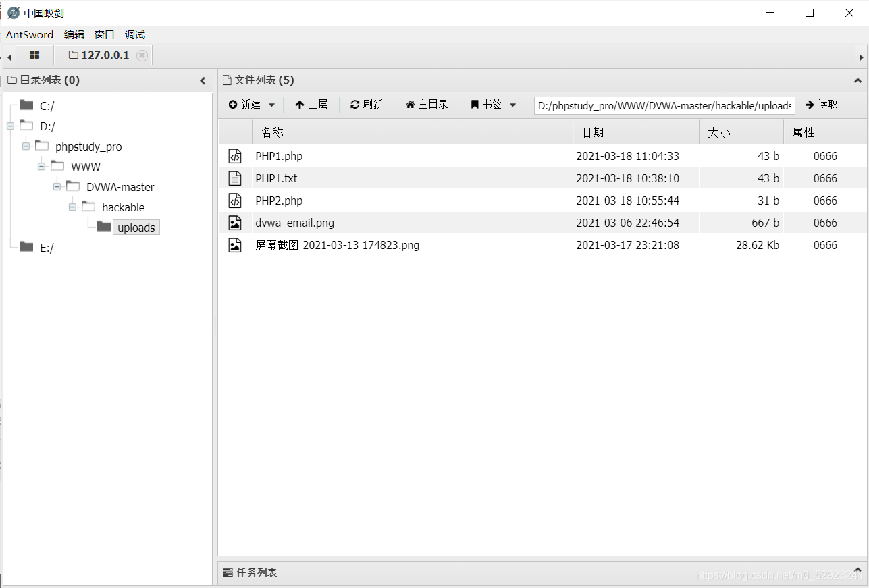The height and width of the screenshot is (588, 869).
Task: Select file name PHP1.php
Action: tap(279, 157)
